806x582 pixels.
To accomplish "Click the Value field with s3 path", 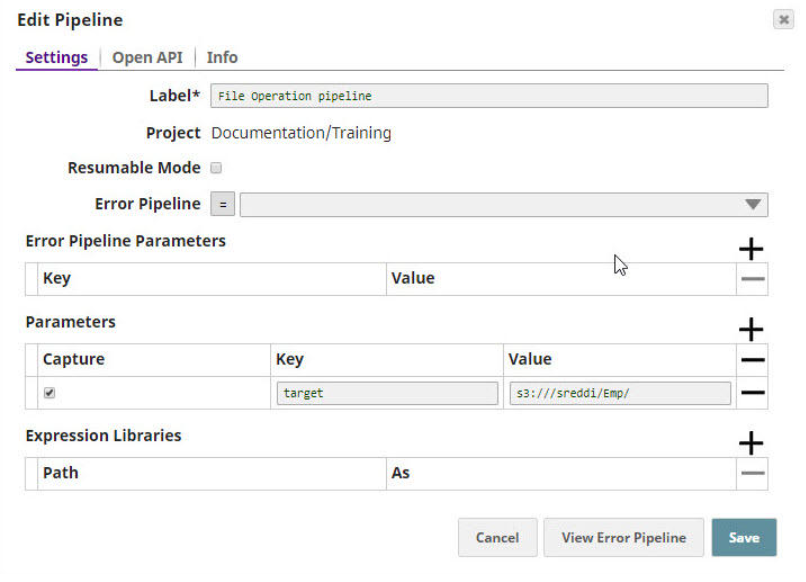I will click(x=619, y=393).
